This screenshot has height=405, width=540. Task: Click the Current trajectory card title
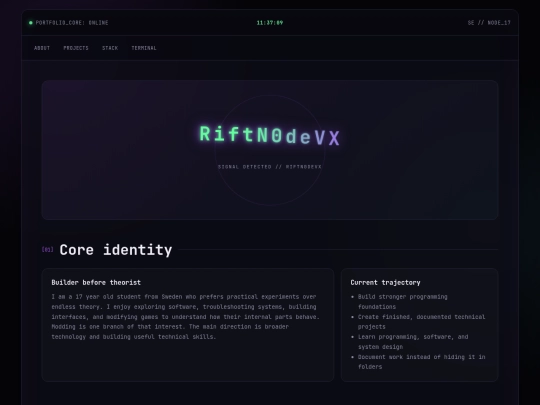coord(385,282)
